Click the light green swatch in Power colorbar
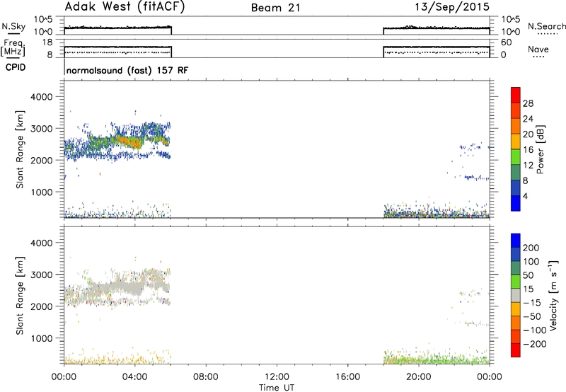566x392 pixels. click(x=516, y=157)
